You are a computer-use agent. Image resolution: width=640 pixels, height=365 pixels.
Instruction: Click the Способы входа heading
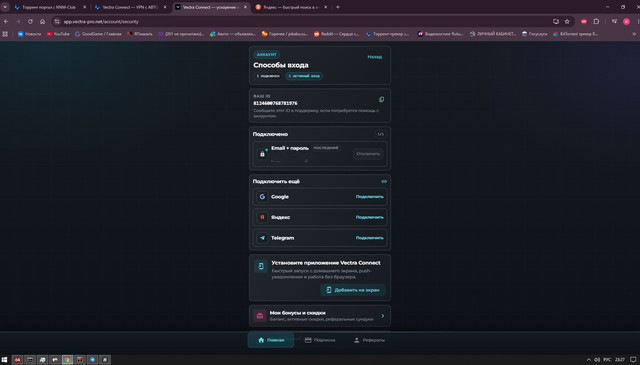click(281, 65)
